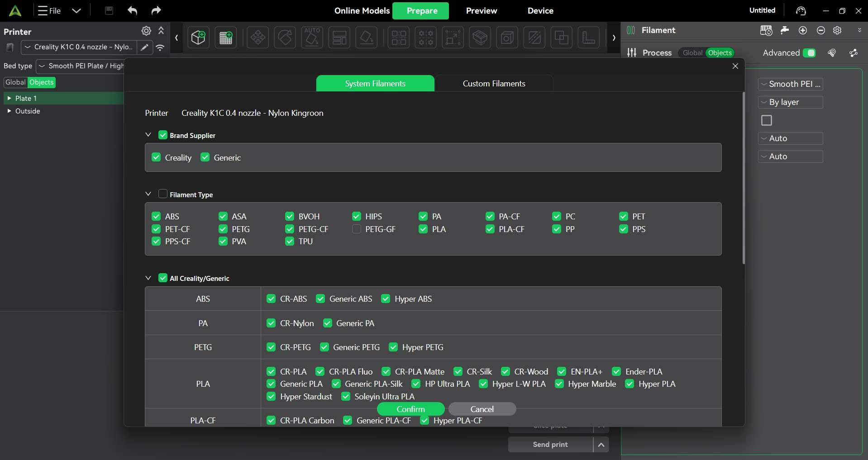Click the Auto orient toolbar icon
868x460 pixels.
click(312, 38)
